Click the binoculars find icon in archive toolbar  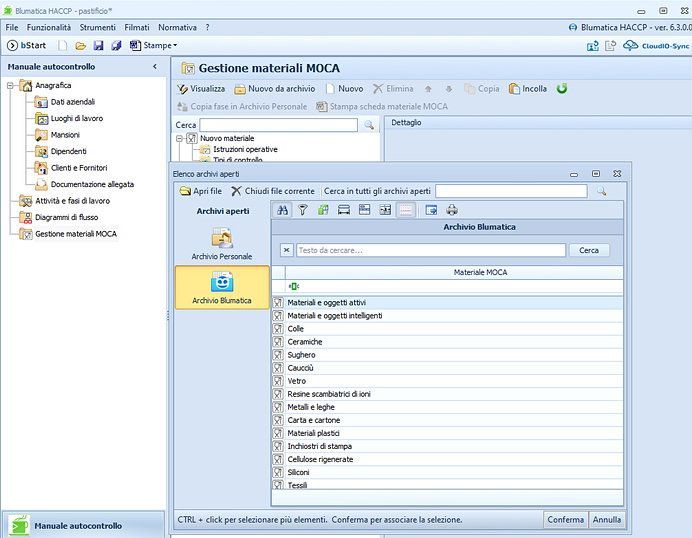[282, 210]
